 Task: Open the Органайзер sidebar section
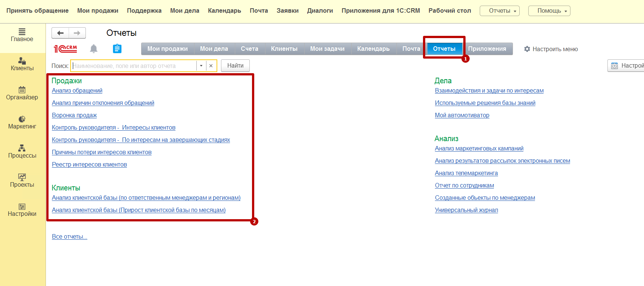22,93
